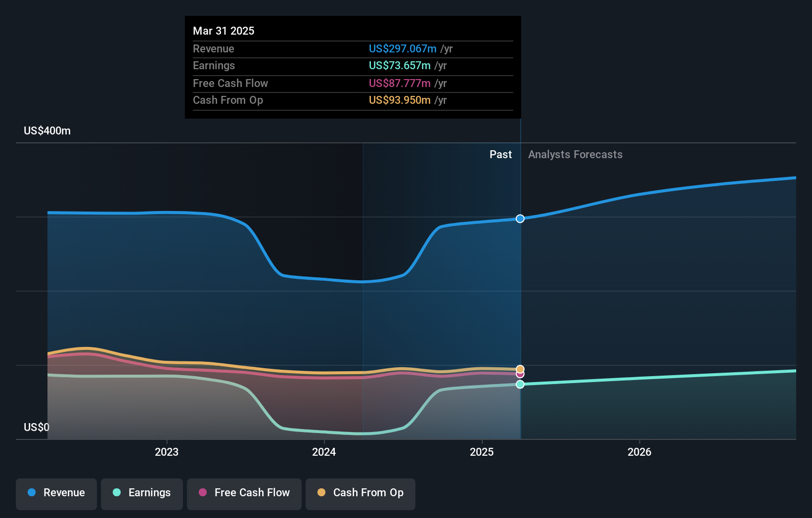Toggle the Revenue legend button
Image resolution: width=812 pixels, height=518 pixels.
coord(56,494)
